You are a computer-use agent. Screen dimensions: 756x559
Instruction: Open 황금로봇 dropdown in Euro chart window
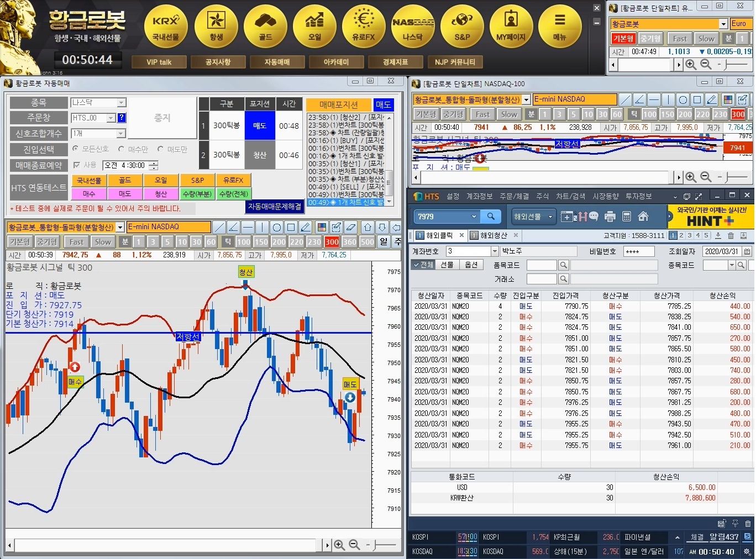click(723, 24)
